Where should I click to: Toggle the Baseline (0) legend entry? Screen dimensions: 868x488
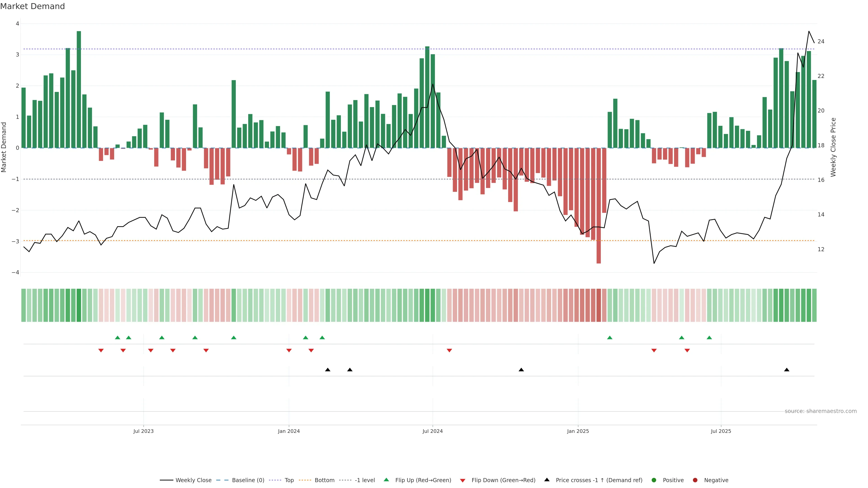pos(248,480)
